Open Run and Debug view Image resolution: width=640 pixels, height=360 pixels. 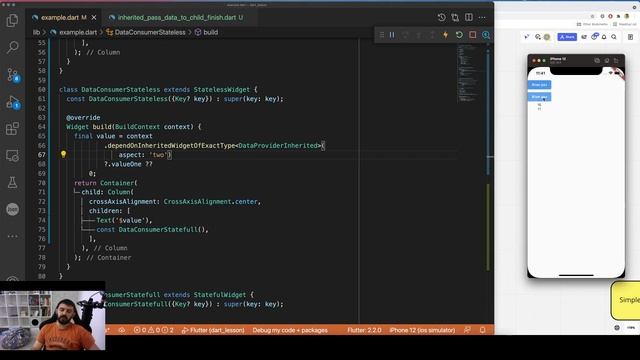click(12, 102)
